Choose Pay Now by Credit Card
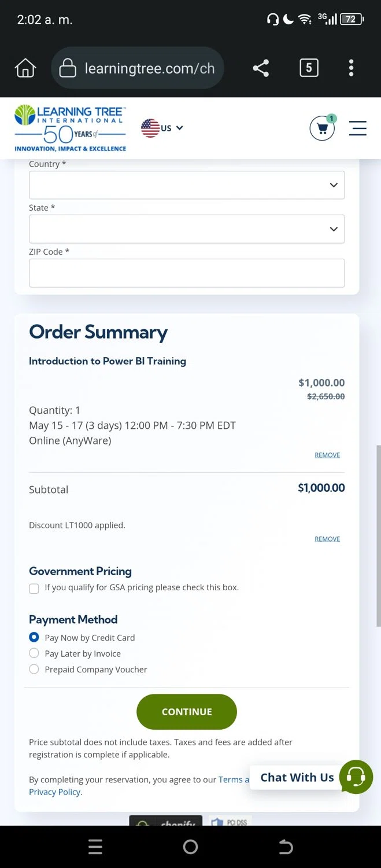381x868 pixels. (34, 638)
